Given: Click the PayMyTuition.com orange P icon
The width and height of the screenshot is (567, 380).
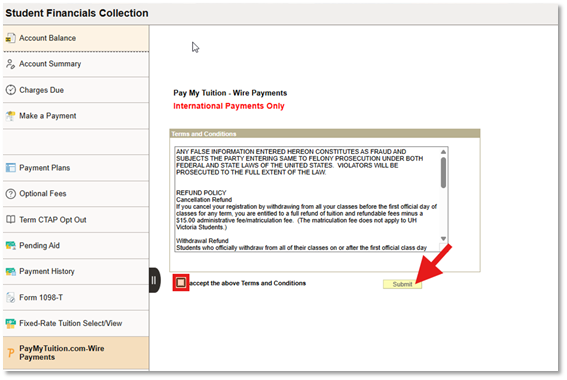Looking at the screenshot, I should point(11,353).
